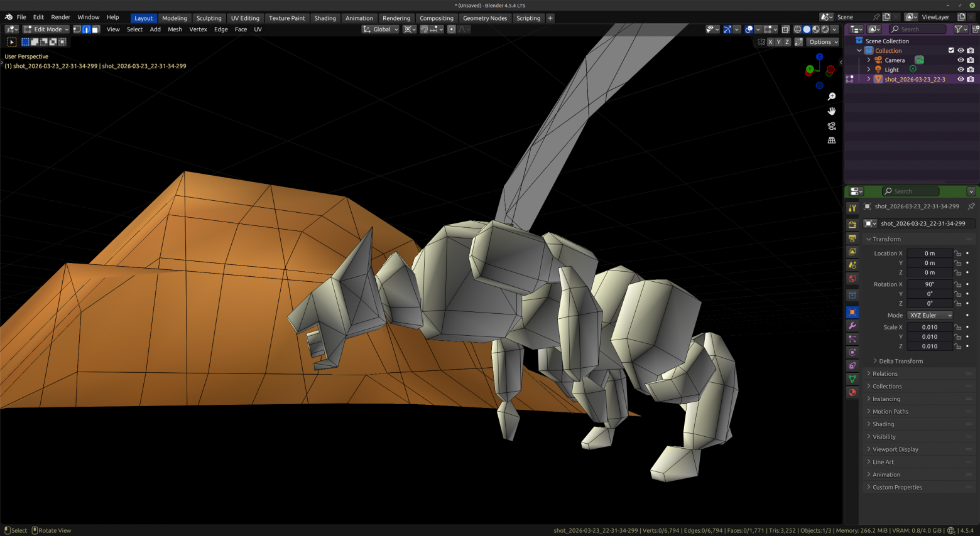Open the XYZ Euler rotation mode dropdown
The image size is (980, 536).
(930, 315)
